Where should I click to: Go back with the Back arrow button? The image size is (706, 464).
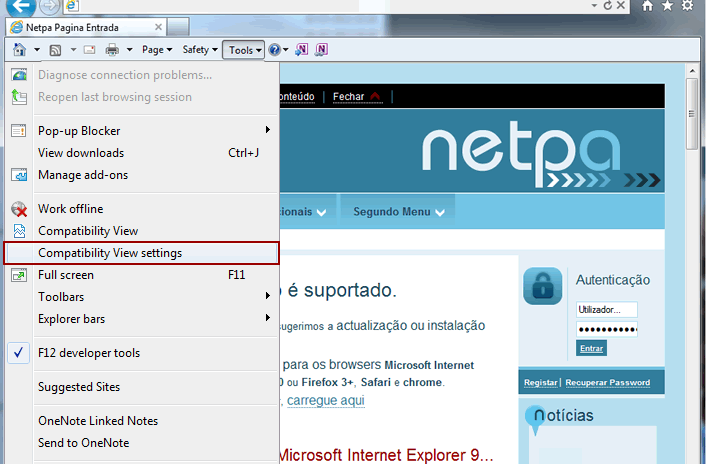click(x=21, y=6)
